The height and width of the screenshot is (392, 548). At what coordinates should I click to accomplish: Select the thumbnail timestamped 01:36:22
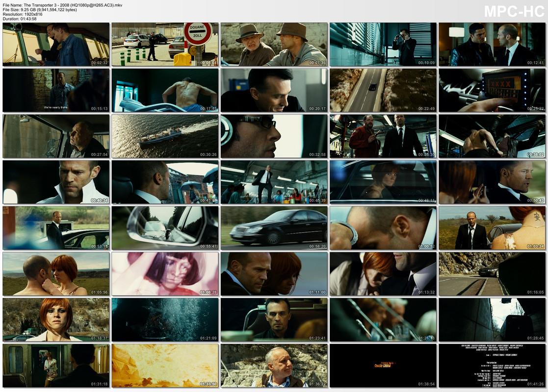point(274,366)
